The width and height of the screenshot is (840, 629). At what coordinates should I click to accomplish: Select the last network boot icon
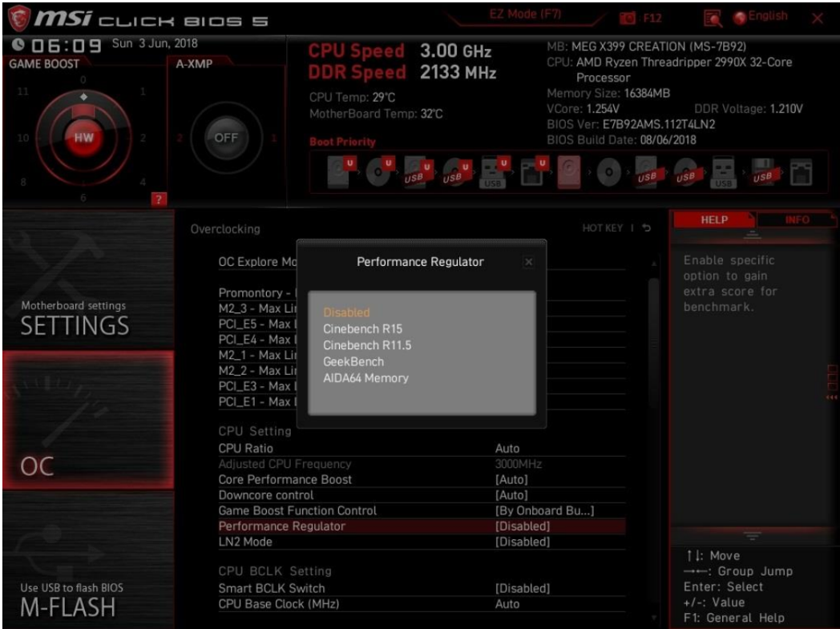click(801, 172)
